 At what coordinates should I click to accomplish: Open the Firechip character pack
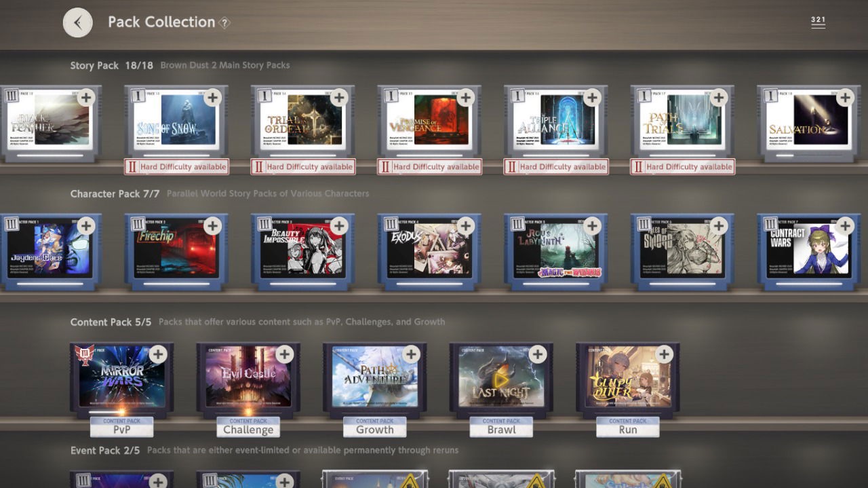pyautogui.click(x=176, y=252)
